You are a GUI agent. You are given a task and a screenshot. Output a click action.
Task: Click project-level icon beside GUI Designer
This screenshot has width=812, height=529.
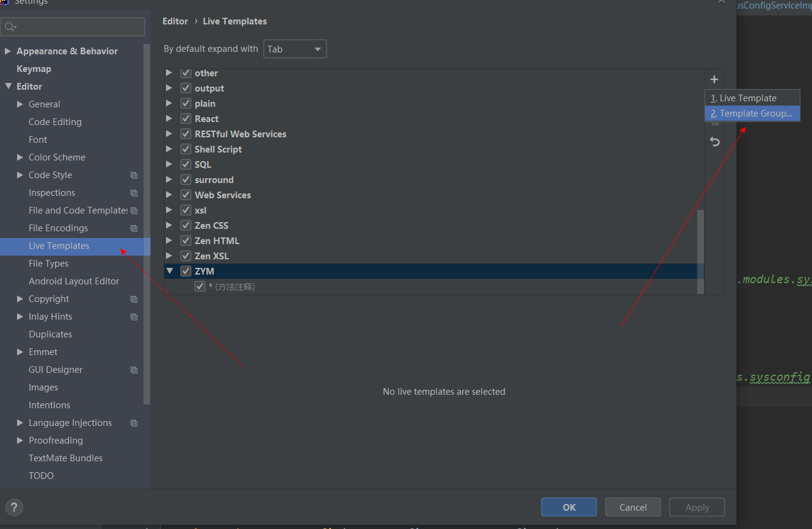pos(134,370)
